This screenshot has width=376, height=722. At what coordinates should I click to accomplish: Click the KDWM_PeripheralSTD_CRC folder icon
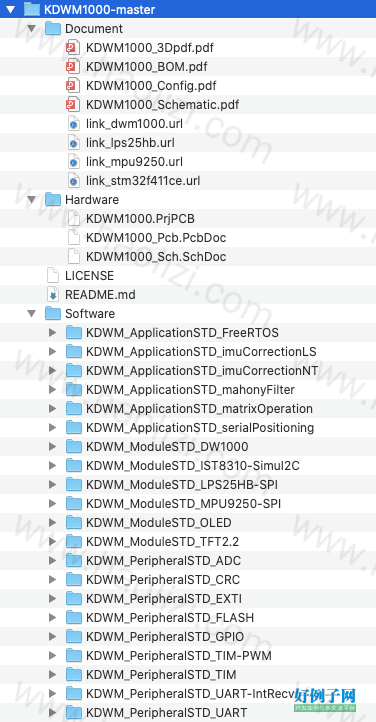pyautogui.click(x=74, y=579)
